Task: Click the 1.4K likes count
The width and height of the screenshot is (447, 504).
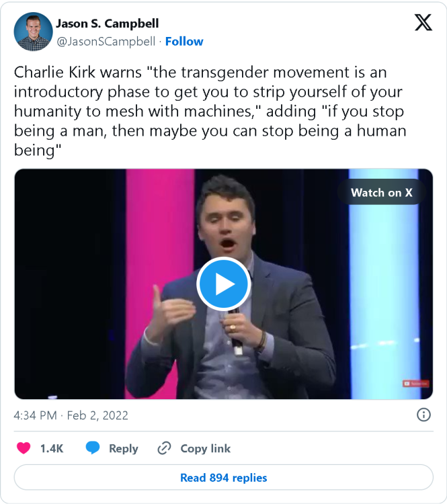Action: 52,448
